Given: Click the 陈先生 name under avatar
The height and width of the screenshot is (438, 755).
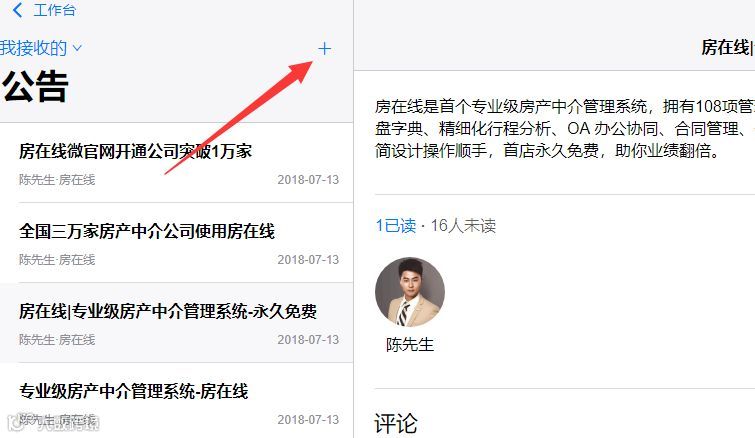Looking at the screenshot, I should pos(410,345).
